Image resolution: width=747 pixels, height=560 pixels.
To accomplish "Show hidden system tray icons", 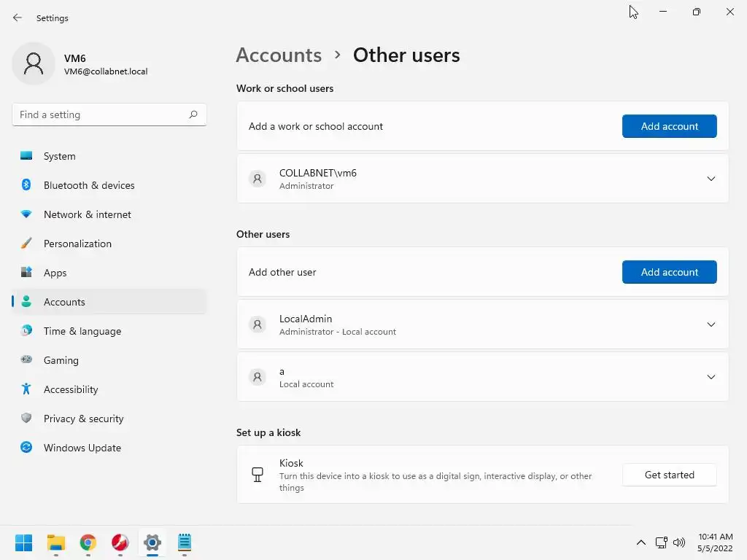I will click(x=641, y=542).
